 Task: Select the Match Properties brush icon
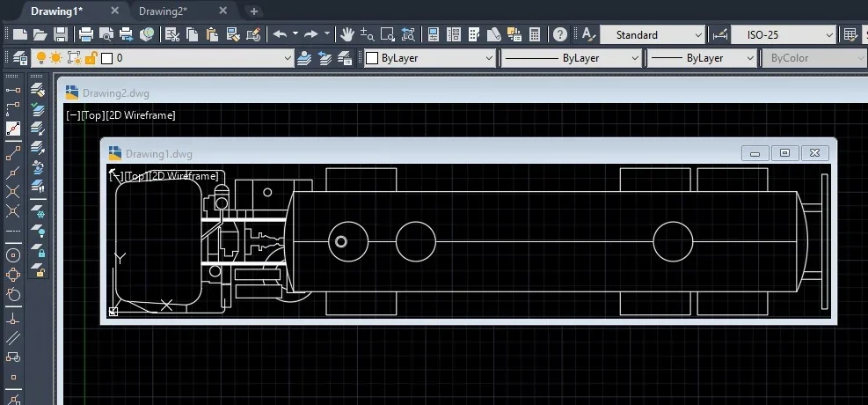233,34
